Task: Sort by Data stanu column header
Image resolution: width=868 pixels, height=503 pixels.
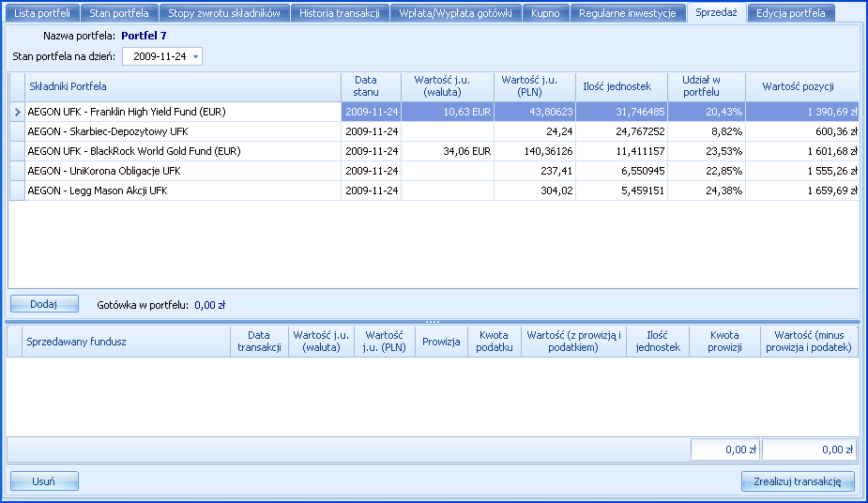Action: pos(371,86)
